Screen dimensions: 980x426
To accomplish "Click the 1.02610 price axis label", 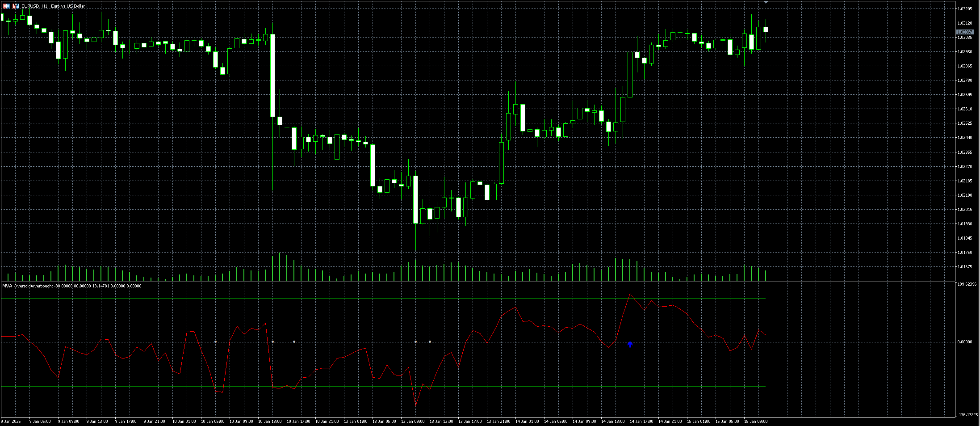I will click(x=965, y=109).
